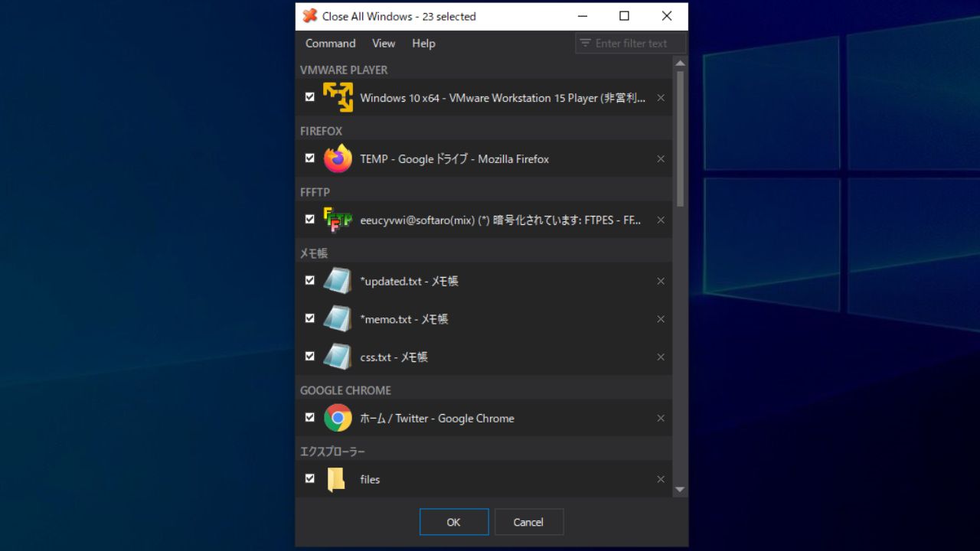Uncheck the updated.txt checkbox
Viewport: 980px width, 551px height.
tap(309, 280)
